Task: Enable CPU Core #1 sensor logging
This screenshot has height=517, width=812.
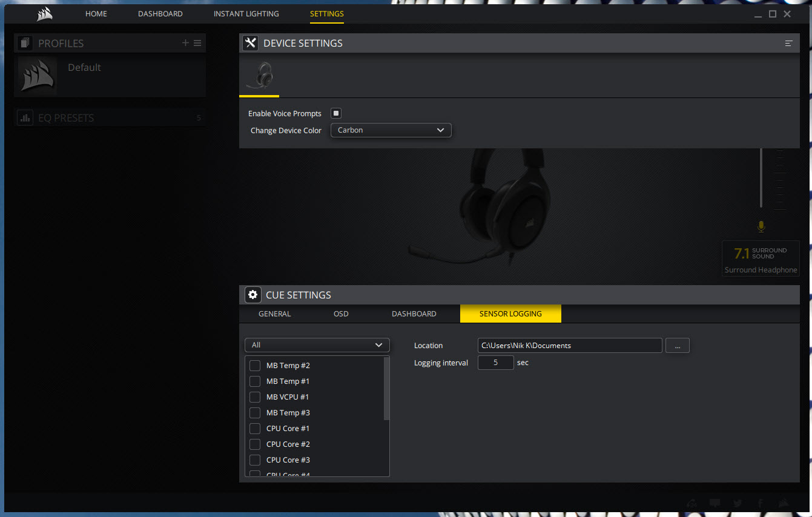Action: coord(255,429)
